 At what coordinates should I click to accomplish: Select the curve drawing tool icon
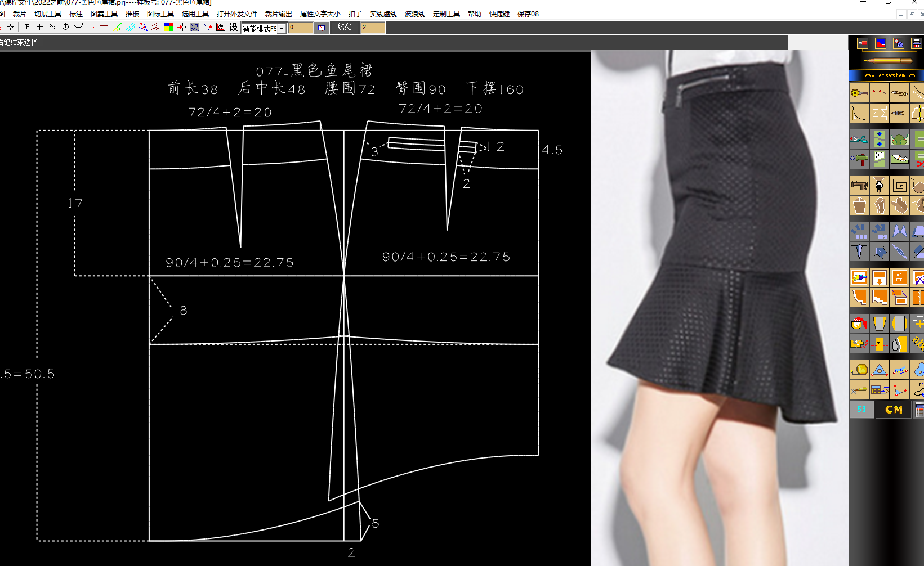[859, 113]
